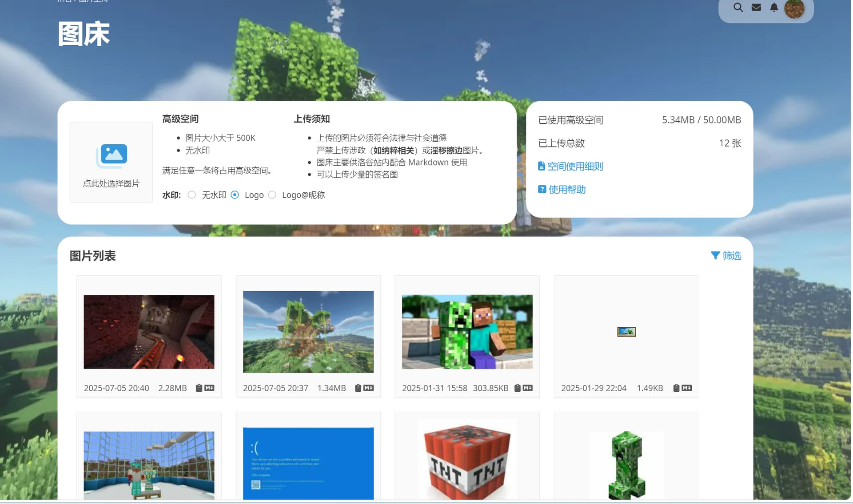Select Logo watermark option
This screenshot has width=853, height=504.
[x=235, y=195]
